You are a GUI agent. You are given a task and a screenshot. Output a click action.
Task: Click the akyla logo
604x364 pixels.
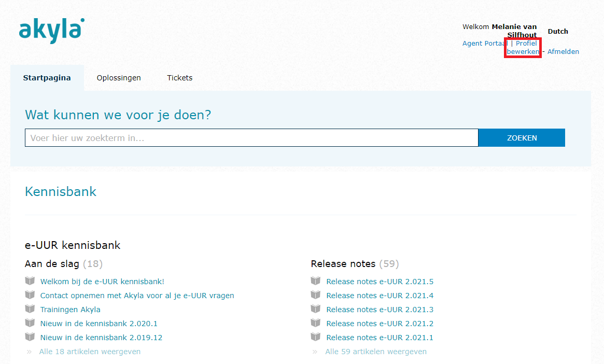click(52, 31)
